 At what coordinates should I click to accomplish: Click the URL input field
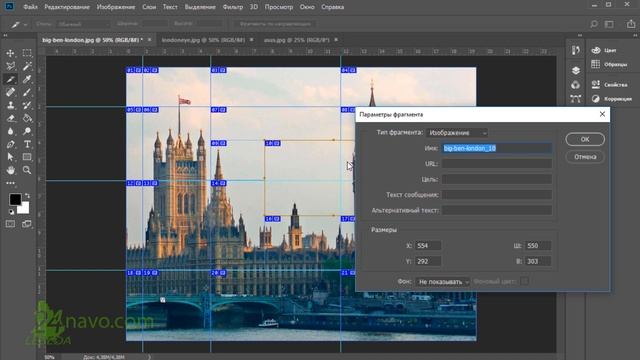497,164
